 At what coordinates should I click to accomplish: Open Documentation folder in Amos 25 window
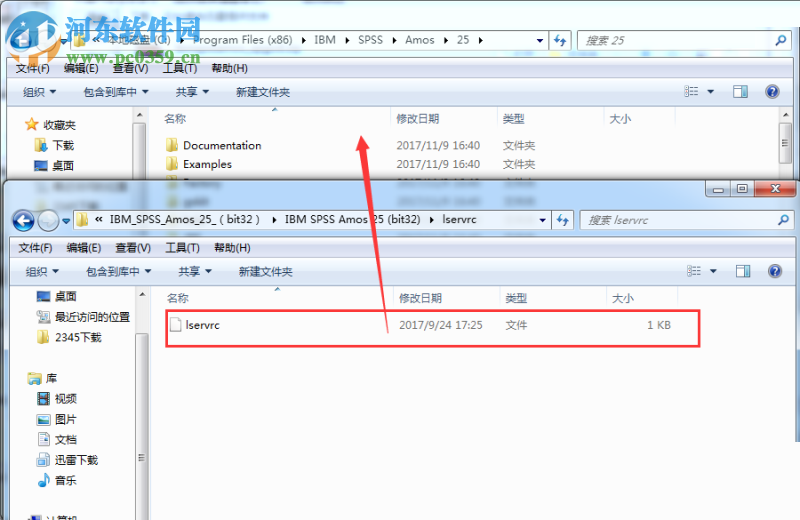tap(222, 145)
